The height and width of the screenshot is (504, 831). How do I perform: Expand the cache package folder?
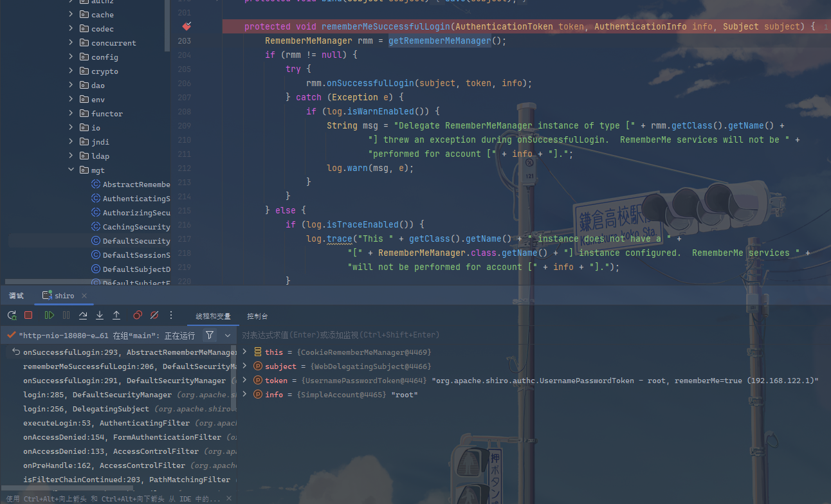point(71,14)
